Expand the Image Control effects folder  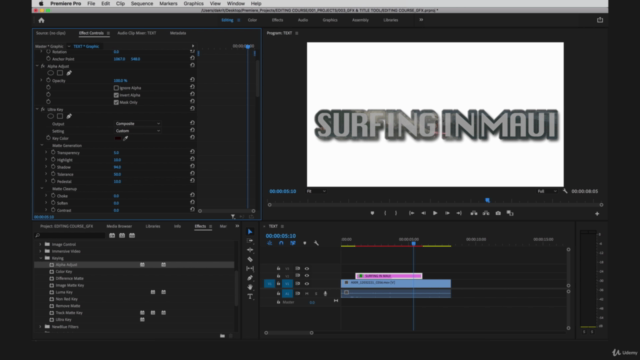click(40, 244)
